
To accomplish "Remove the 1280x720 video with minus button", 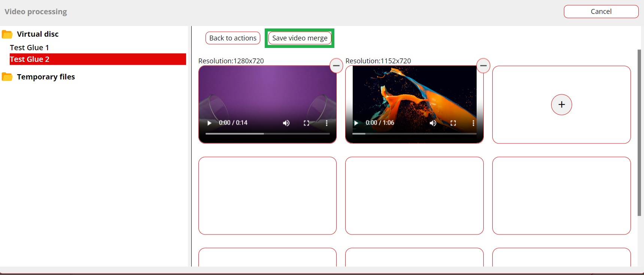I will point(336,66).
